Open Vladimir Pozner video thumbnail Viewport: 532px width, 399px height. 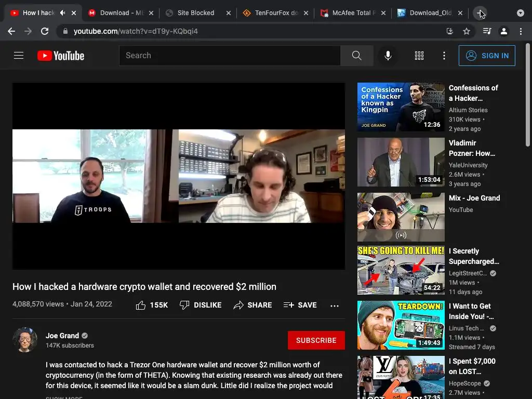[401, 162]
